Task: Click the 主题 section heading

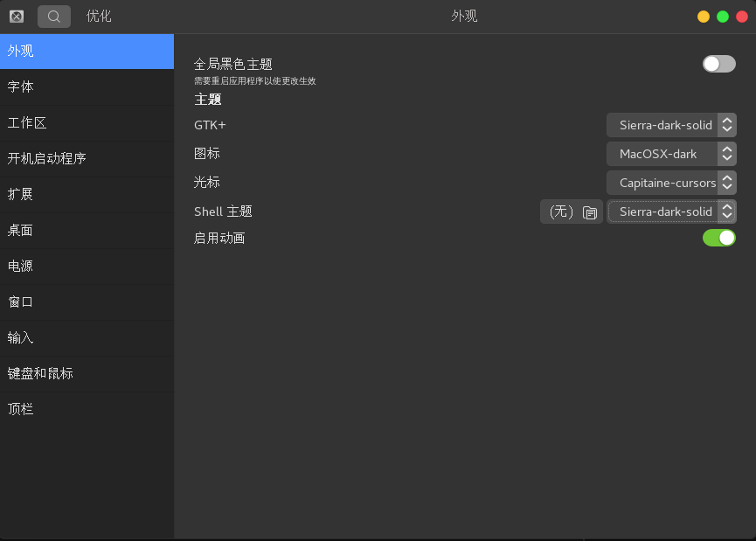Action: click(x=208, y=100)
